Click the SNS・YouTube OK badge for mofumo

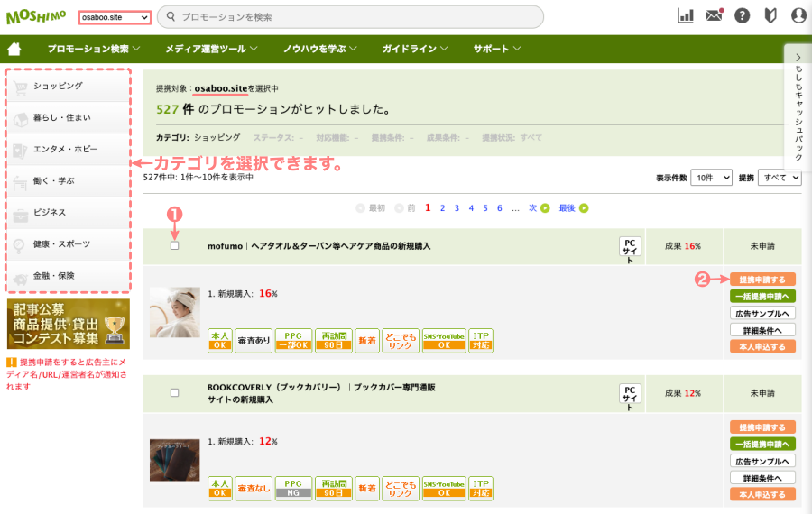(444, 341)
